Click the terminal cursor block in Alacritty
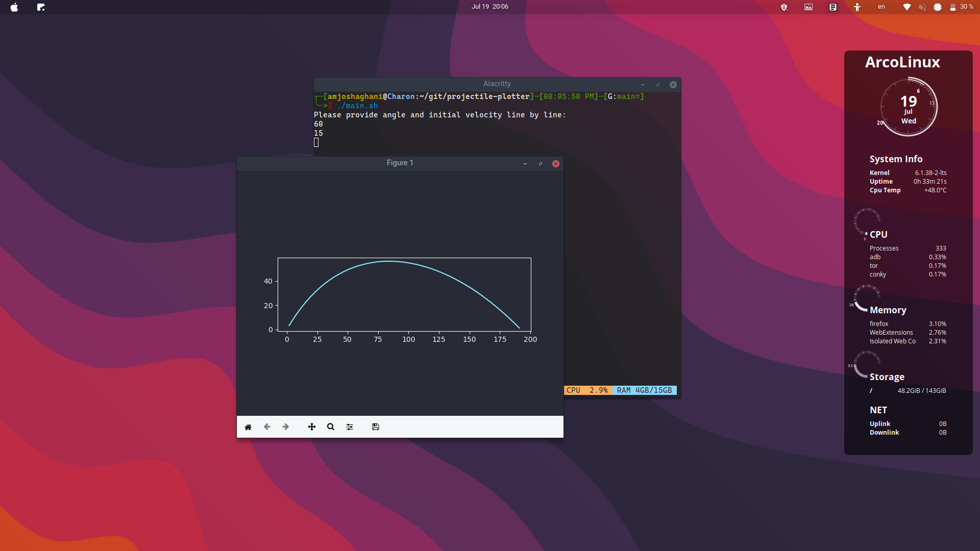 pos(316,143)
